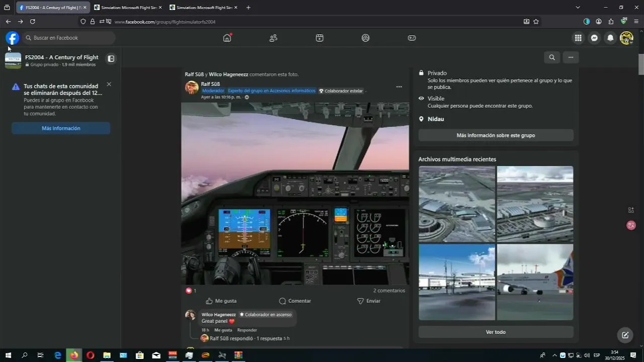Go back to previous page
This screenshot has height=362, width=644.
8,22
